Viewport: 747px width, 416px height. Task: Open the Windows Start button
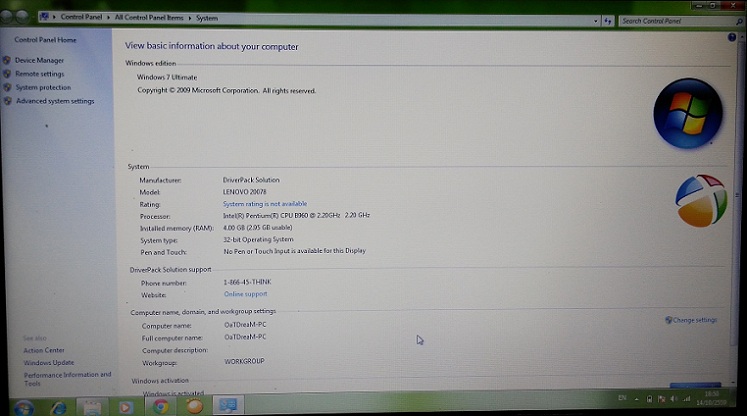[x=23, y=408]
